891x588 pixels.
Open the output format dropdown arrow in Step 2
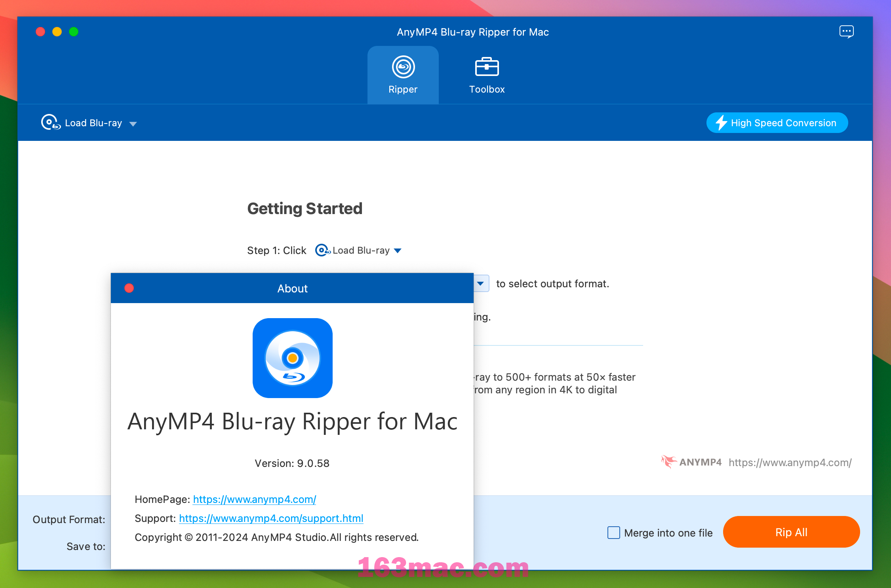click(x=481, y=283)
